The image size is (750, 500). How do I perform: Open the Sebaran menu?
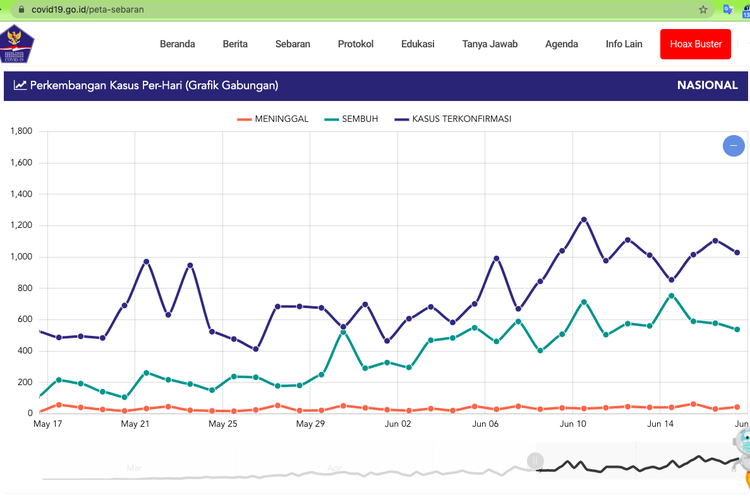coord(293,44)
